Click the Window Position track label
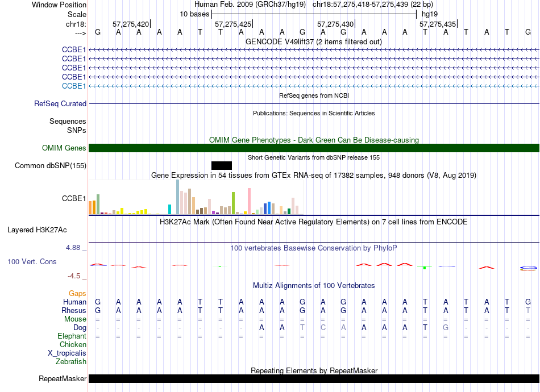Viewport: 540px width, 392px height. pos(59,5)
